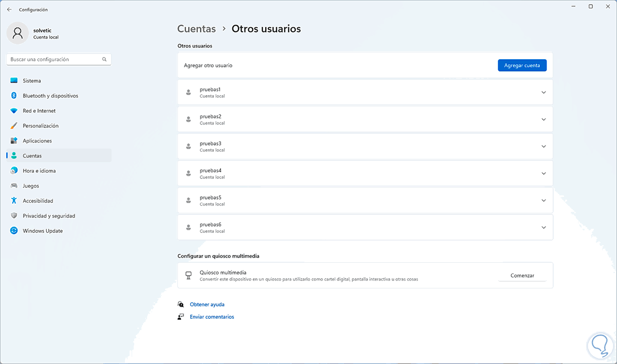This screenshot has height=364, width=617.
Task: Open the Obtener ayuda link
Action: [x=207, y=304]
